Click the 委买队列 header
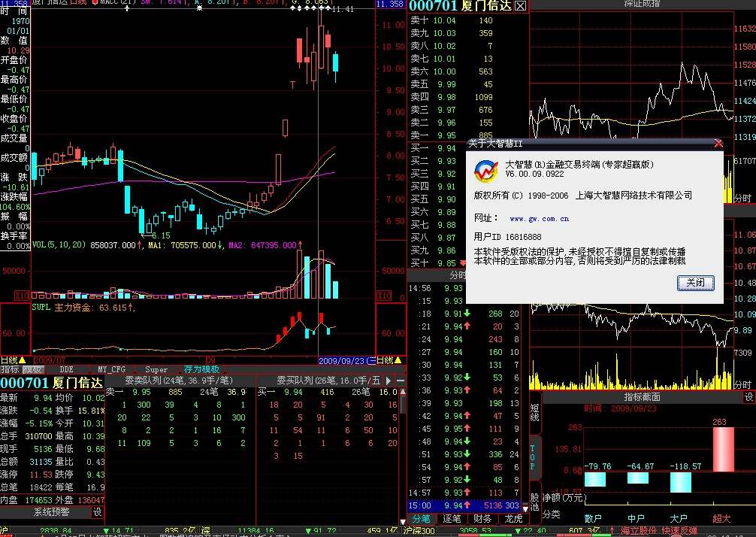 pyautogui.click(x=328, y=381)
